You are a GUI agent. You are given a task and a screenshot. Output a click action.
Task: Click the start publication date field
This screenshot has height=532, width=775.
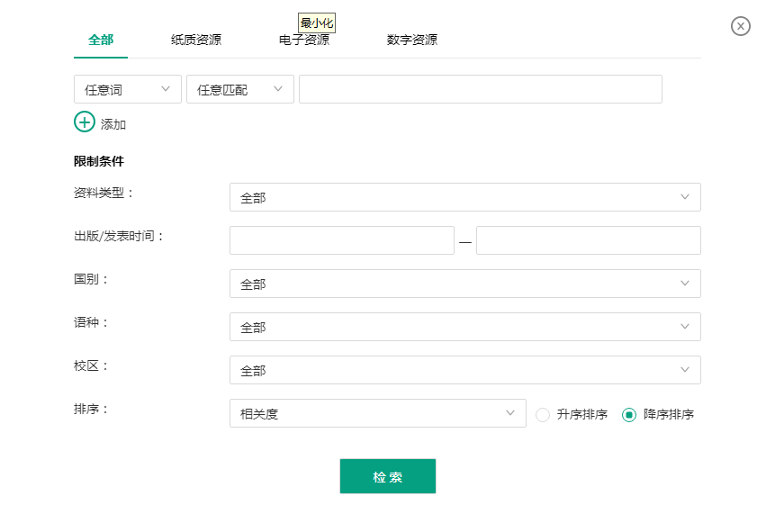coord(342,240)
